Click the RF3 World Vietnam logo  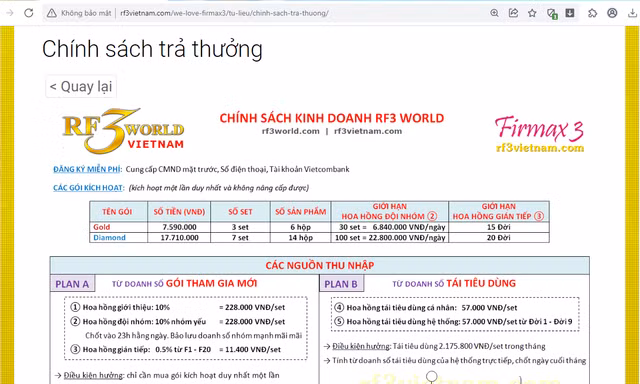123,131
